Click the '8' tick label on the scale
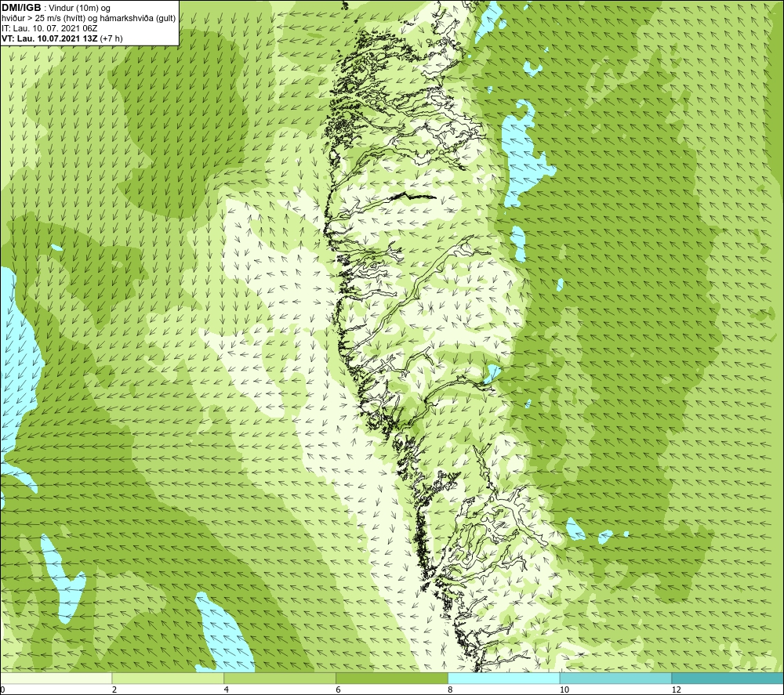 click(451, 690)
